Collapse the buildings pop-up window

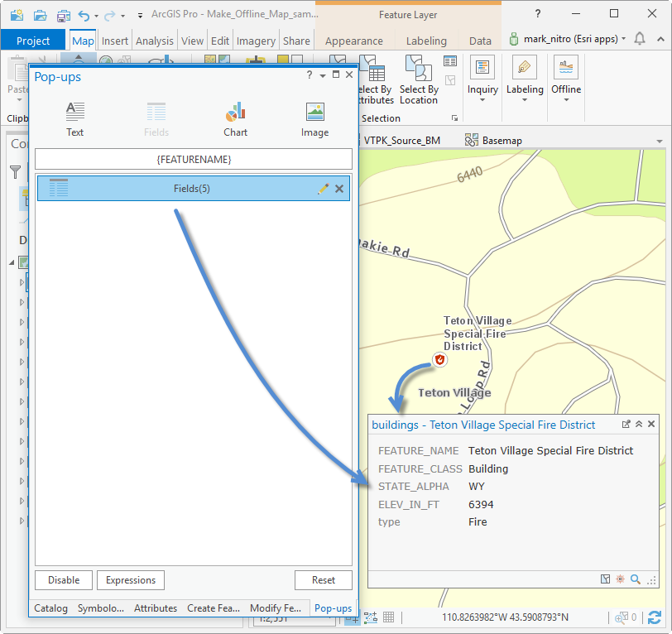click(x=639, y=424)
